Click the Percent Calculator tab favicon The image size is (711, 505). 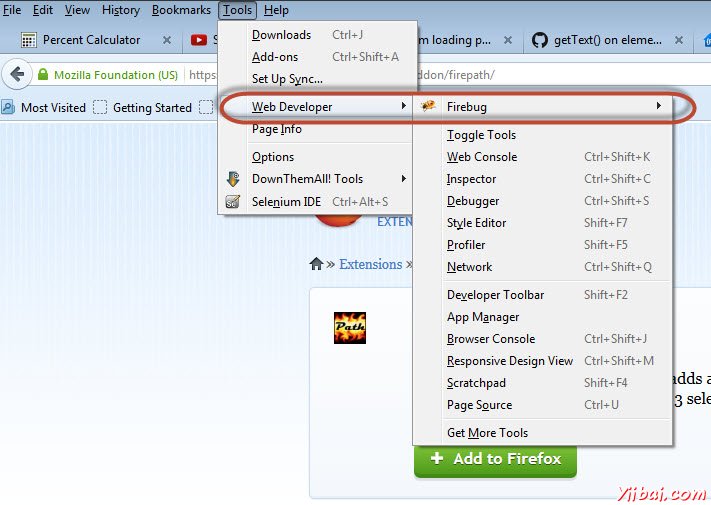coord(29,40)
